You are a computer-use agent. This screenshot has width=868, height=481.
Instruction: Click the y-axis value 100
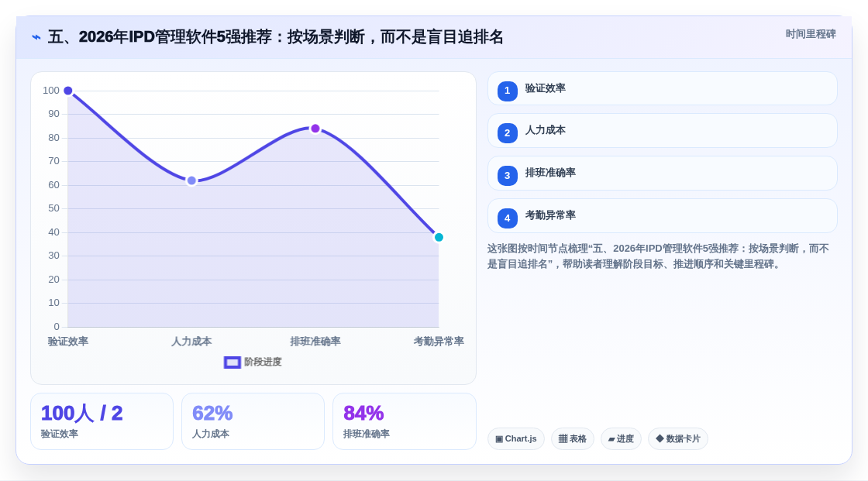(51, 91)
